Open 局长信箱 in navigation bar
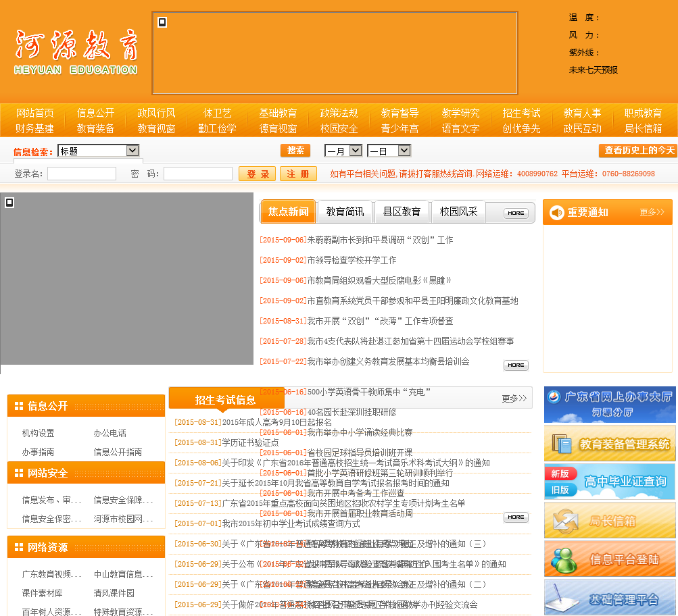Screen dimensions: 678x616 click(x=643, y=129)
